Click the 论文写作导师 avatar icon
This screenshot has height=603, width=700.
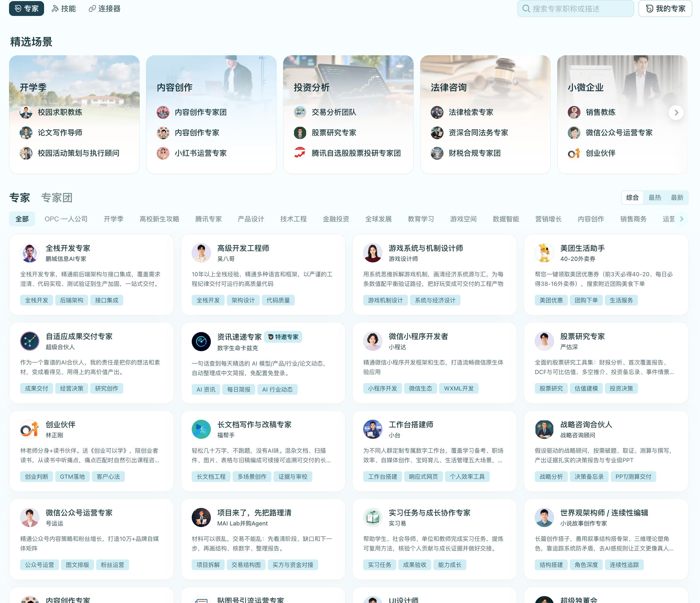point(26,133)
